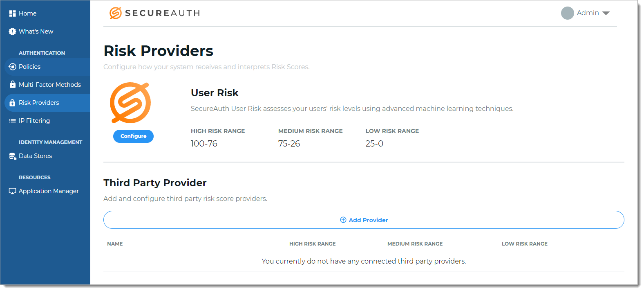Viewport: 644px width, 291px height.
Task: Click the plus icon next to Add Provider
Action: (x=343, y=220)
